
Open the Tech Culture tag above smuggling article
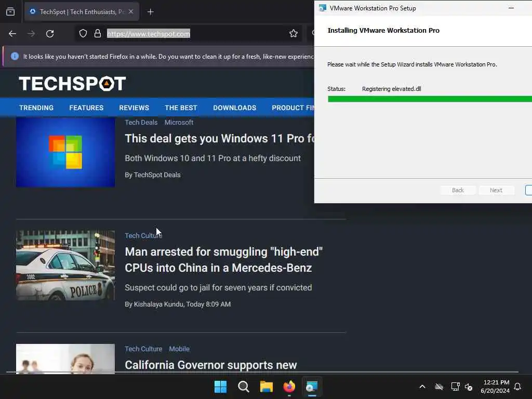pos(143,235)
